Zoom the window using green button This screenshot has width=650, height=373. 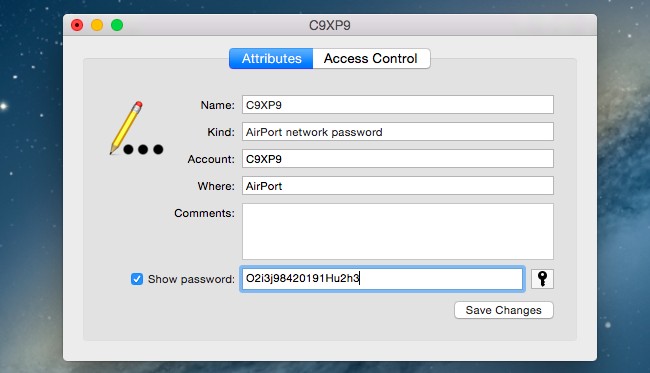117,25
